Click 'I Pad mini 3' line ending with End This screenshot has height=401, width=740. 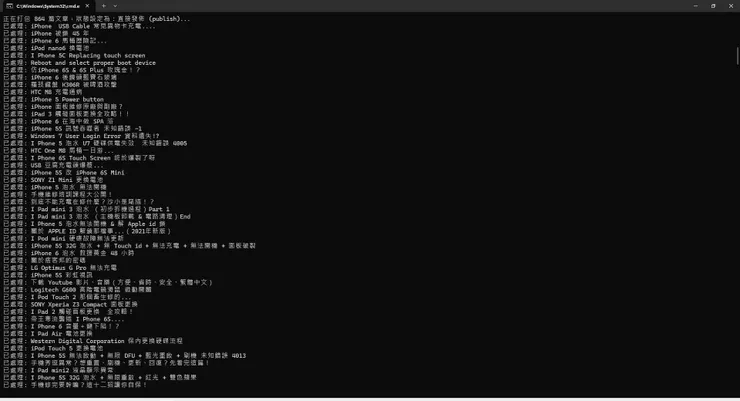pos(97,217)
